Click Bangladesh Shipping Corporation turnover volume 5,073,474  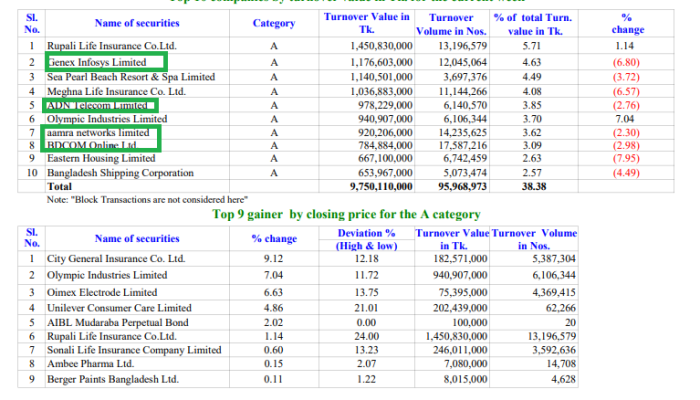tap(465, 173)
